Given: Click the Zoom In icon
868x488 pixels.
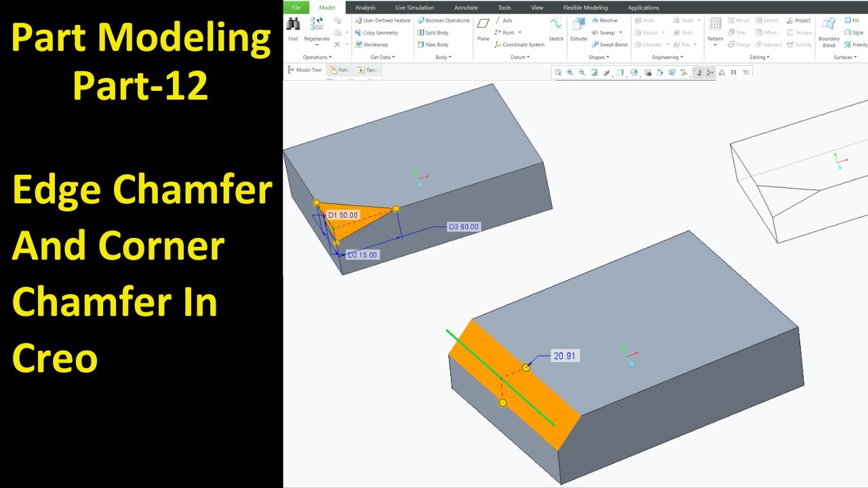Looking at the screenshot, I should [570, 72].
